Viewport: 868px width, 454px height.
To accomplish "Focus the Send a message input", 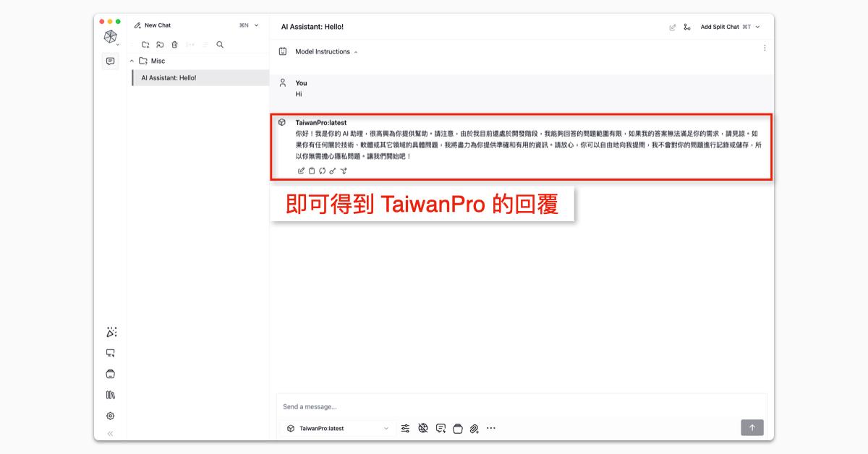I will (521, 407).
